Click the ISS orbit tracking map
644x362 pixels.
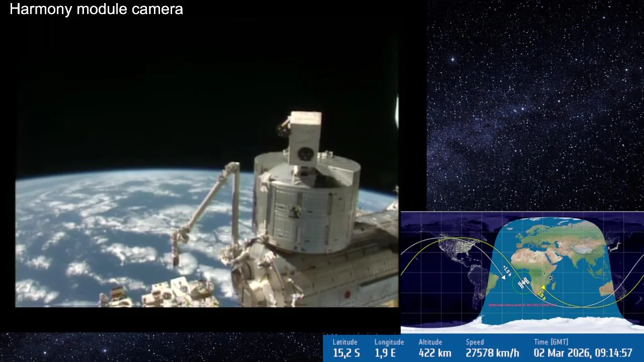[522, 273]
